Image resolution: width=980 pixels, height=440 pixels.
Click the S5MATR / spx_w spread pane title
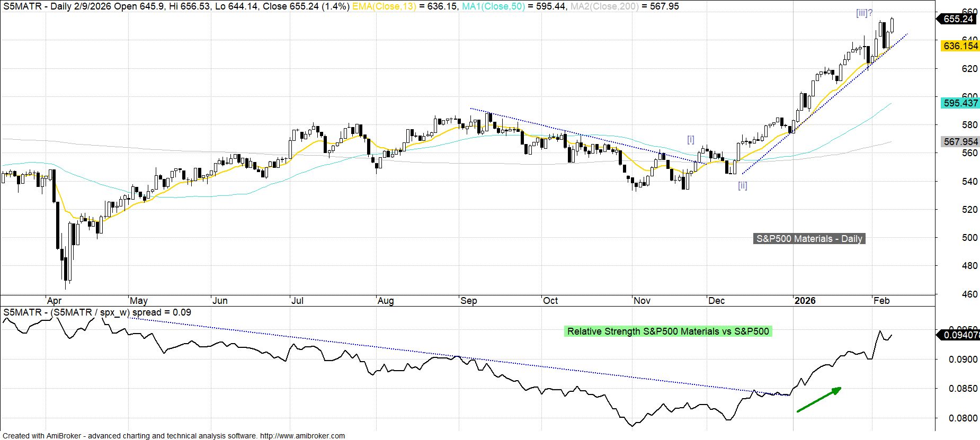pos(97,312)
